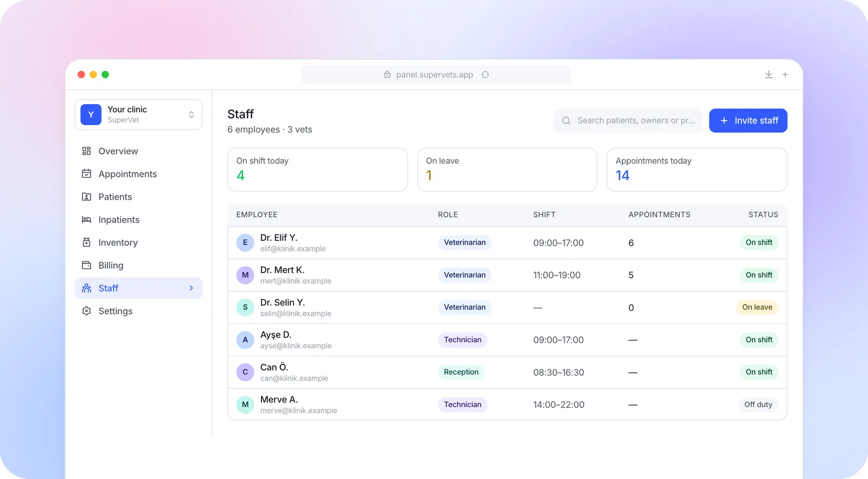Image resolution: width=868 pixels, height=479 pixels.
Task: Open Merve A.'s staff row
Action: coord(507,405)
